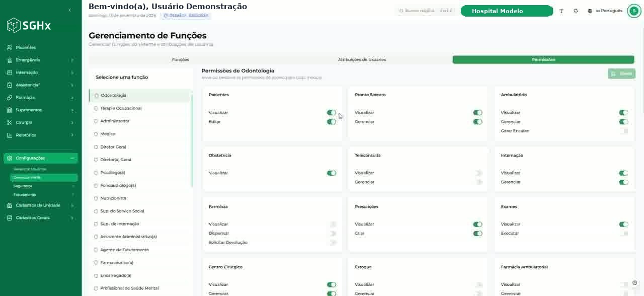Click the Hospital Modelo button
This screenshot has width=644, height=296.
pos(507,11)
